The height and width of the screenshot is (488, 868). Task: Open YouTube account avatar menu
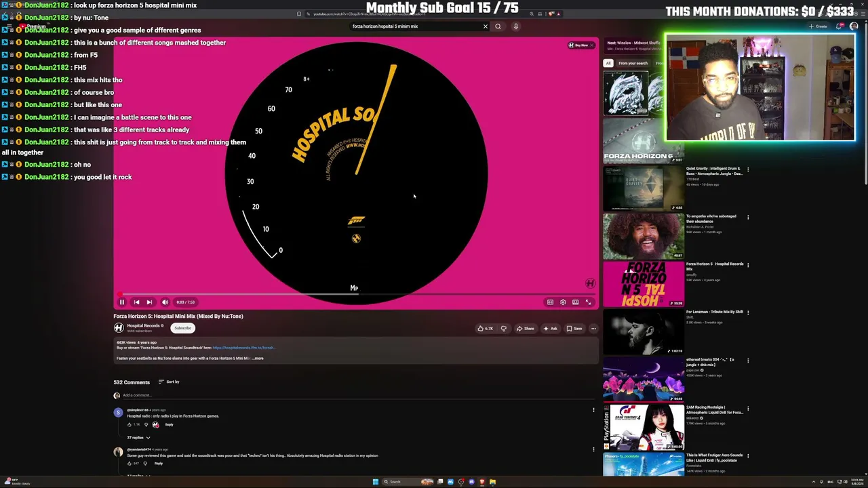point(854,26)
